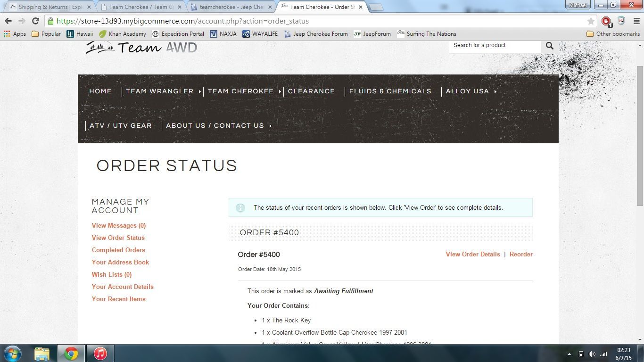Show hidden system tray icons
The height and width of the screenshot is (362, 644).
[569, 354]
